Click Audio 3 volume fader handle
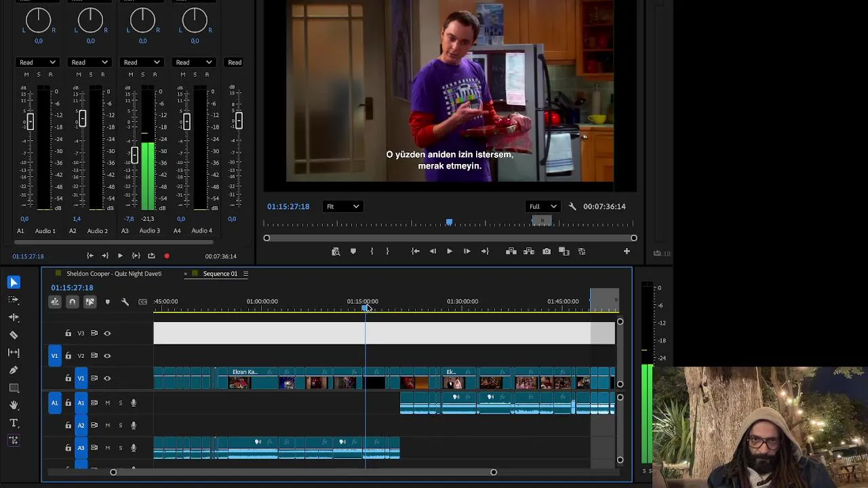 134,155
